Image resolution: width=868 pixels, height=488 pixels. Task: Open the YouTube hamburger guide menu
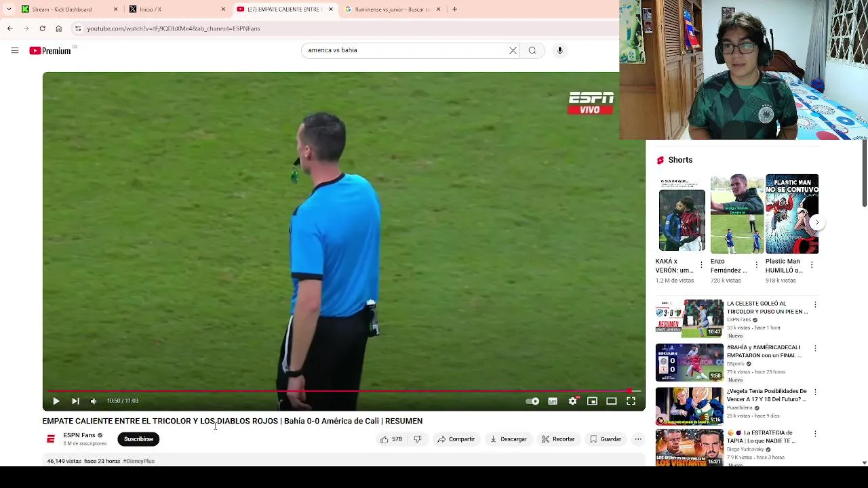[x=14, y=50]
